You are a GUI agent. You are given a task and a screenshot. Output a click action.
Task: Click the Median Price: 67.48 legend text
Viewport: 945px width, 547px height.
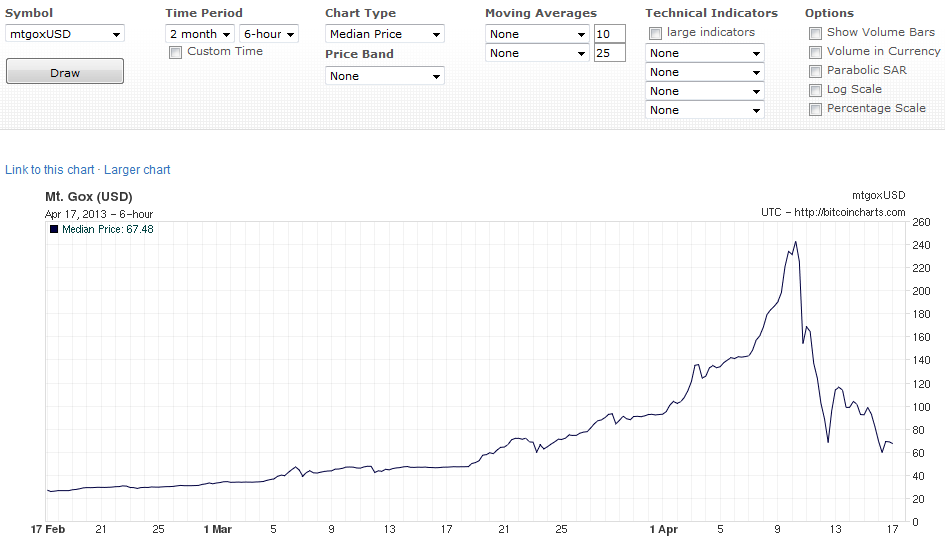pos(108,229)
